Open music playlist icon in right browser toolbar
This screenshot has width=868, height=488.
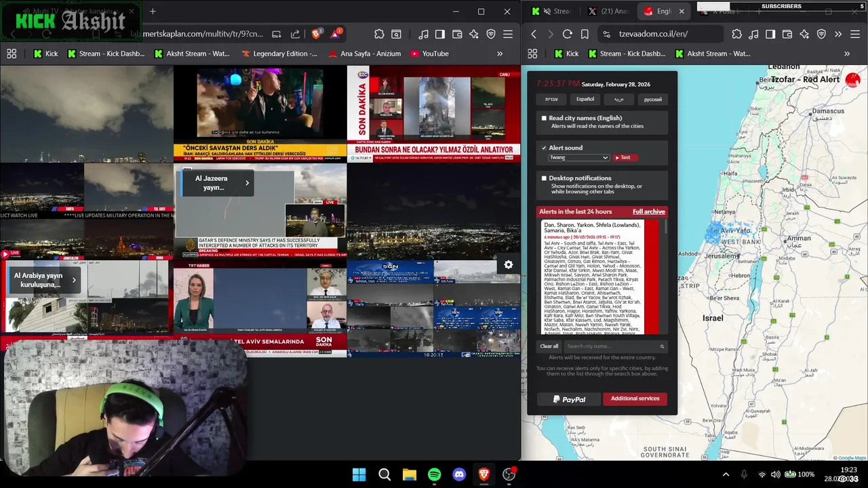coord(753,34)
